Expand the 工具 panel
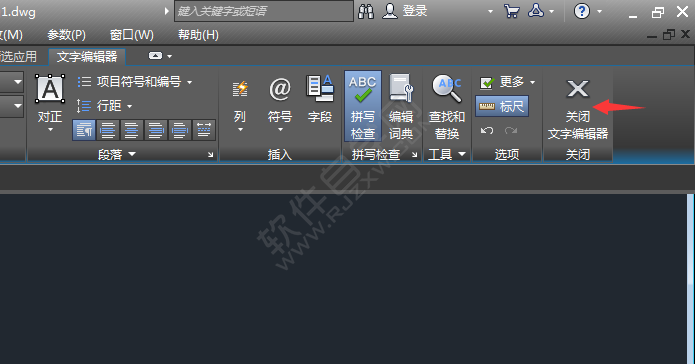This screenshot has width=695, height=364. point(447,155)
